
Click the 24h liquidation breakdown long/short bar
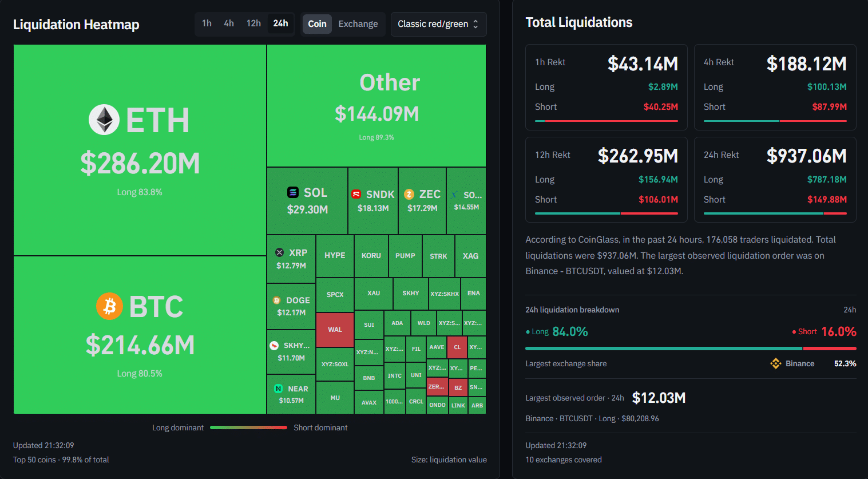[x=691, y=349]
